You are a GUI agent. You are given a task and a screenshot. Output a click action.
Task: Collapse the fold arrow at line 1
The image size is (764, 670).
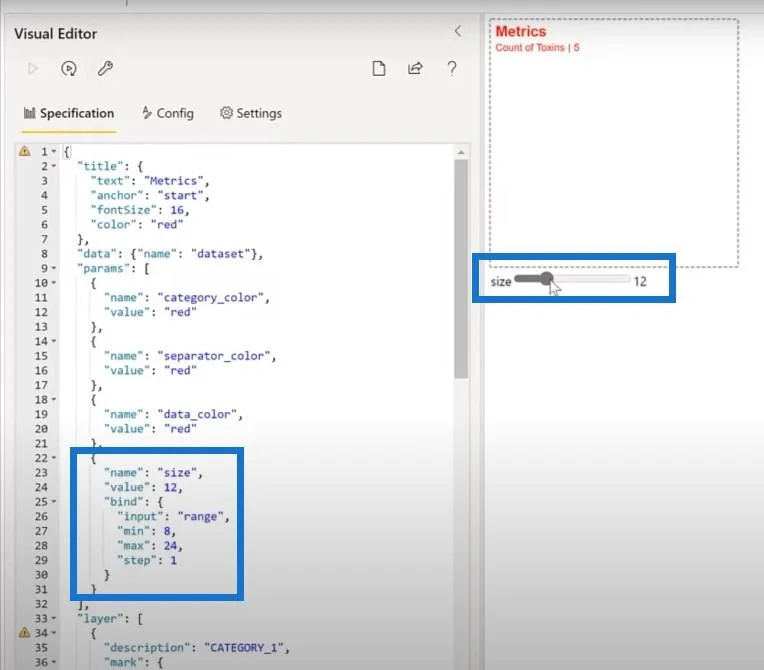(x=54, y=152)
